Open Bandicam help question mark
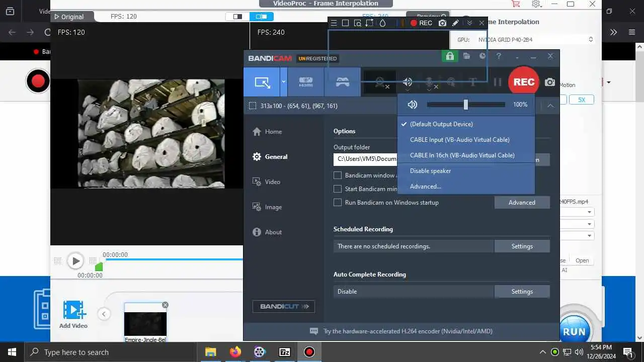This screenshot has height=362, width=644. tap(499, 56)
